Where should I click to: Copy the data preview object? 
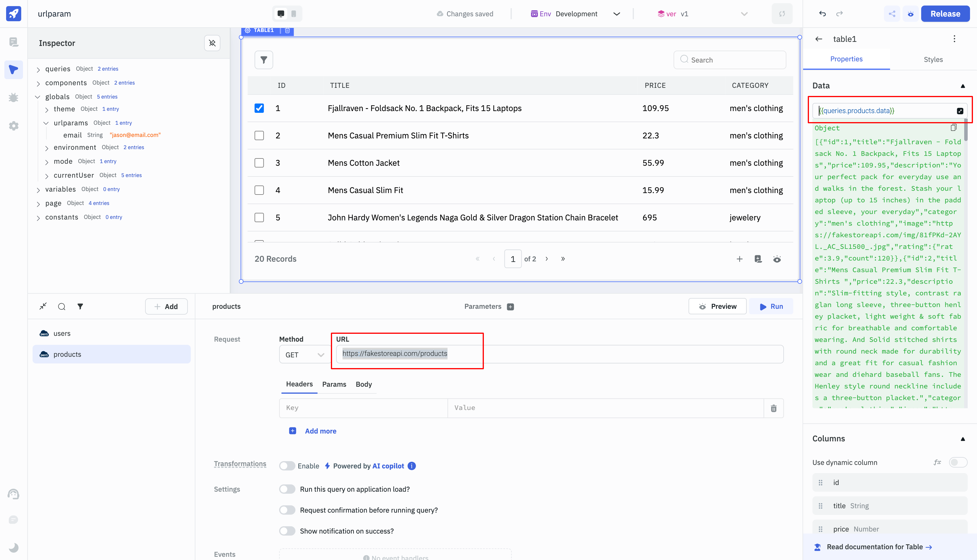953,128
